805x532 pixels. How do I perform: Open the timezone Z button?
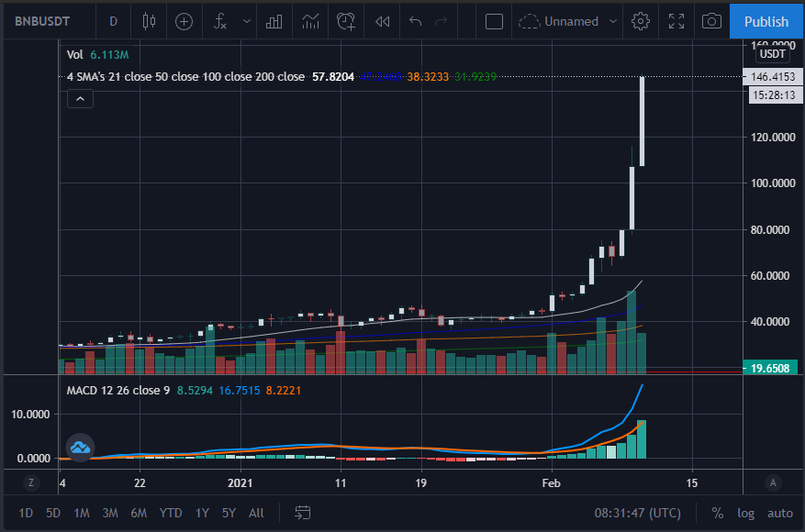click(x=31, y=482)
